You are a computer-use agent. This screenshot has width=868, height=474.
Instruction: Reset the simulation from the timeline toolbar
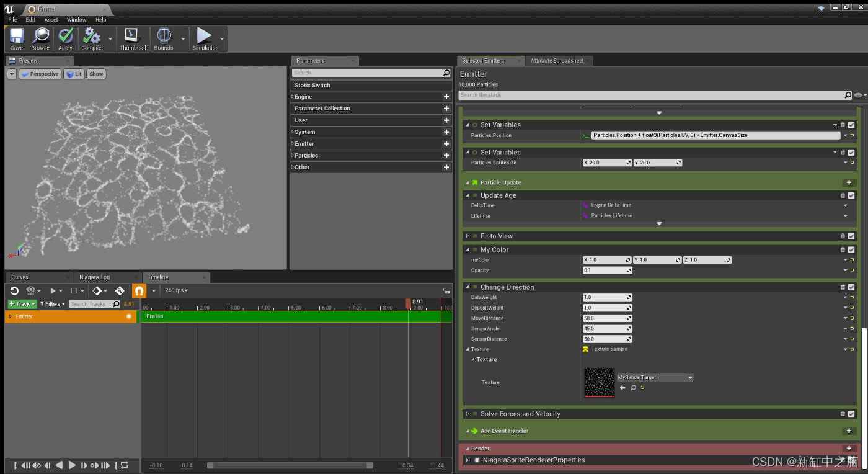point(14,290)
